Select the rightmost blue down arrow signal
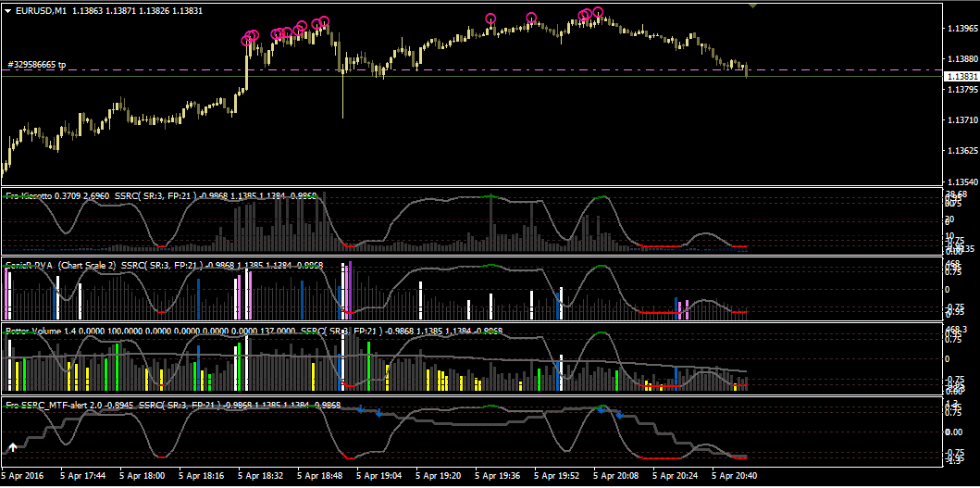The height and width of the screenshot is (488, 980). [x=619, y=414]
